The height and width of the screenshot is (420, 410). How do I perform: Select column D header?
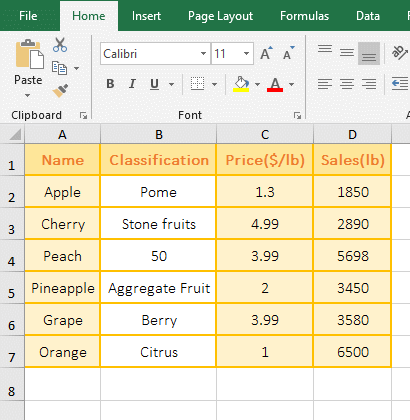tap(352, 134)
